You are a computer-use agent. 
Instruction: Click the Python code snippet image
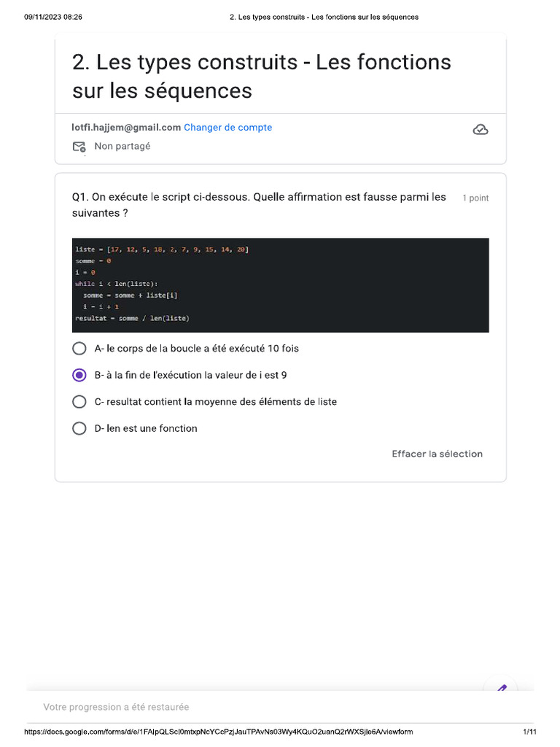(x=280, y=285)
